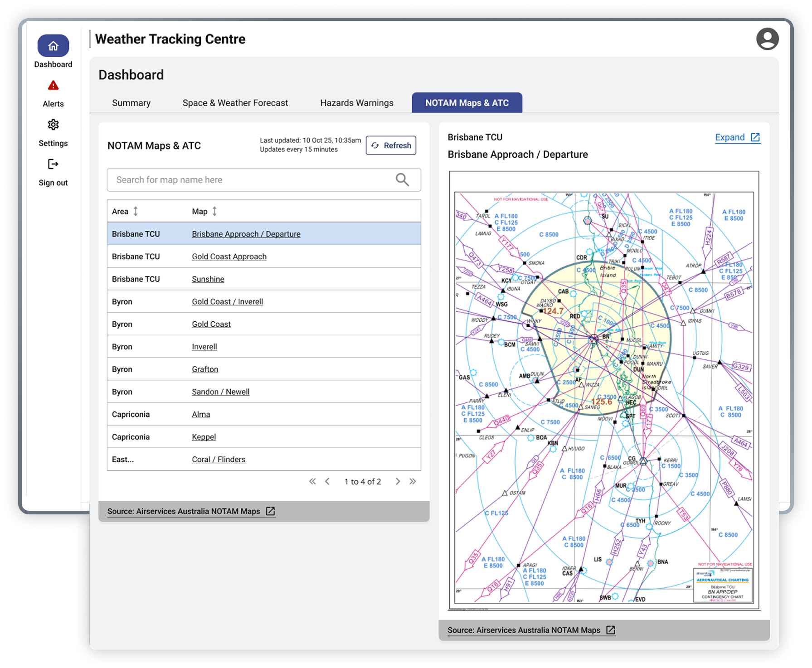Open the Alma map link
The height and width of the screenshot is (668, 812).
201,414
